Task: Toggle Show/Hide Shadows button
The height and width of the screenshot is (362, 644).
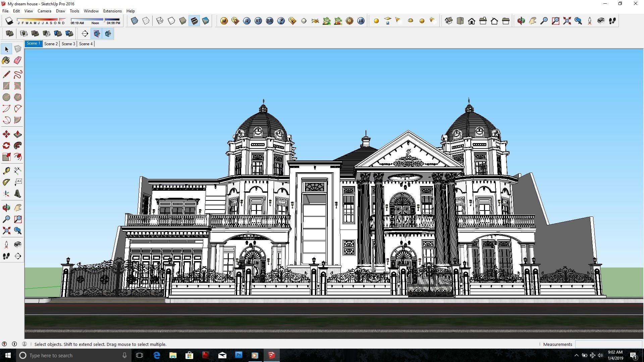Action: click(x=9, y=21)
